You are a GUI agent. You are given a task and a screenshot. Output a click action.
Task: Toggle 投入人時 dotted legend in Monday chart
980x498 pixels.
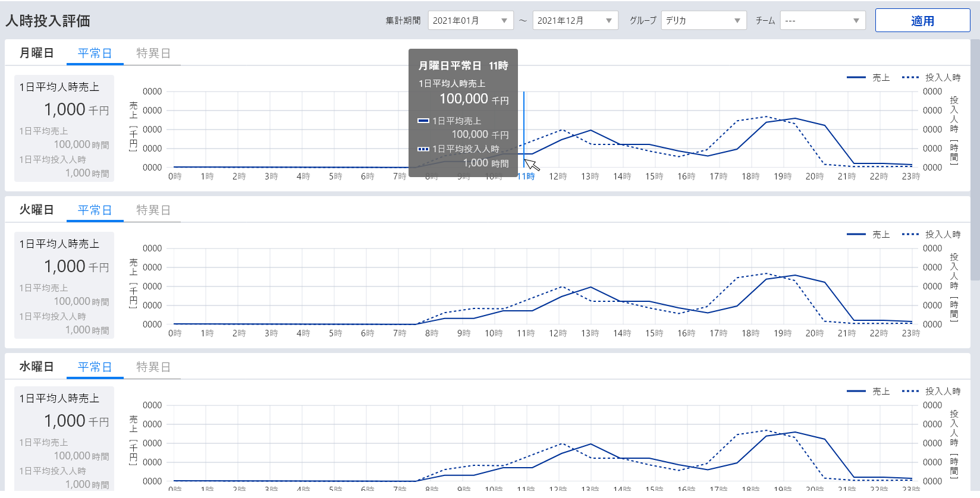click(931, 78)
